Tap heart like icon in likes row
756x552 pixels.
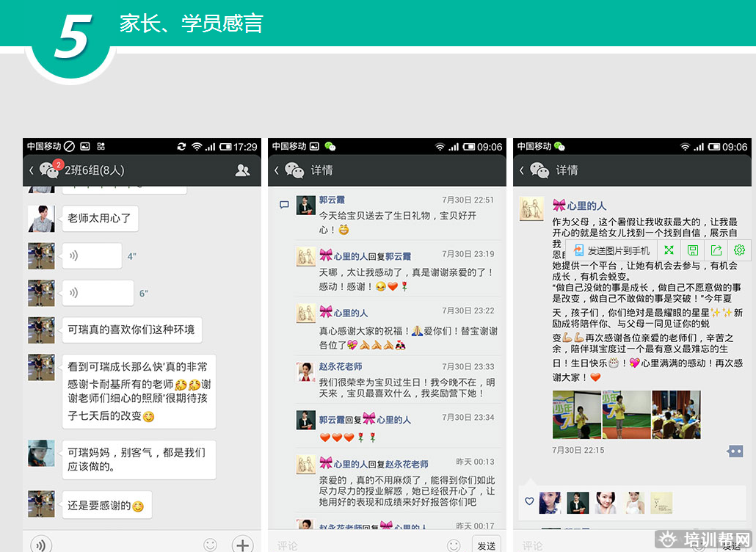(x=529, y=501)
